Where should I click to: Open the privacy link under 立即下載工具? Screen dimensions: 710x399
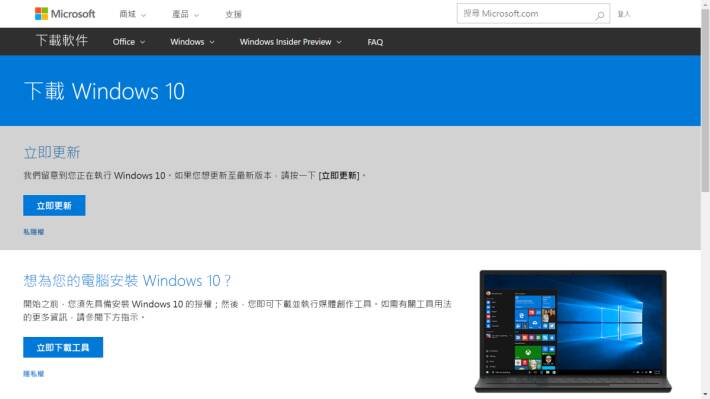tap(34, 374)
